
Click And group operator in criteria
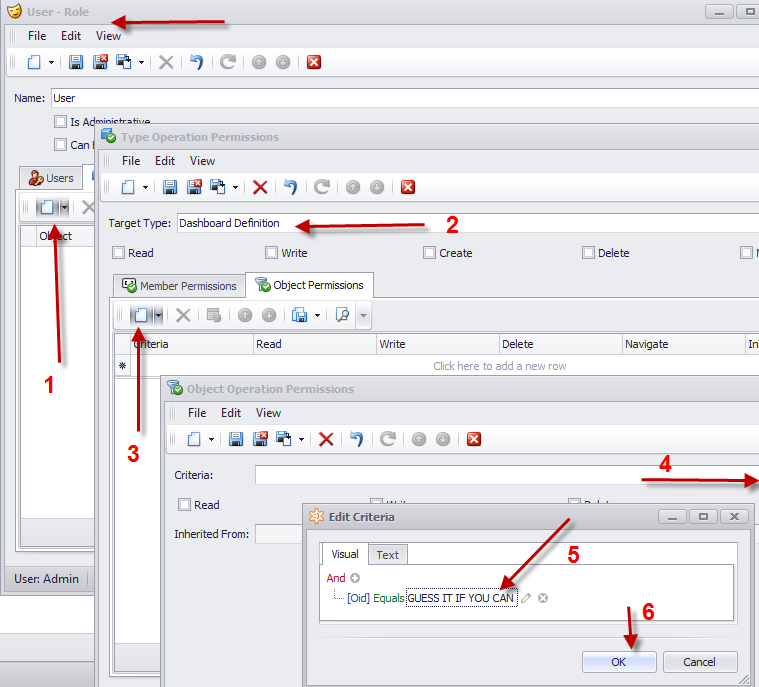coord(336,578)
